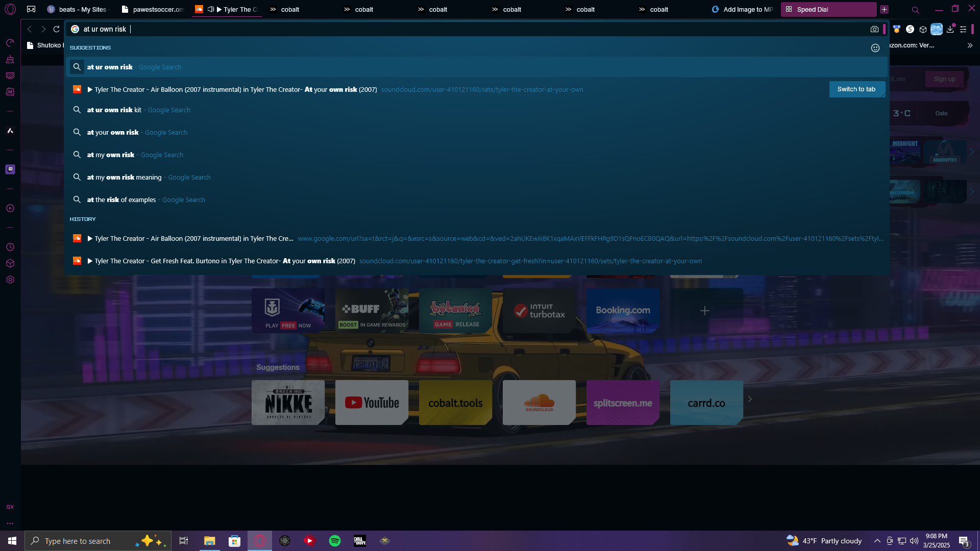Image resolution: width=980 pixels, height=551 pixels.
Task: Click the Switch to tab button
Action: pyautogui.click(x=856, y=89)
